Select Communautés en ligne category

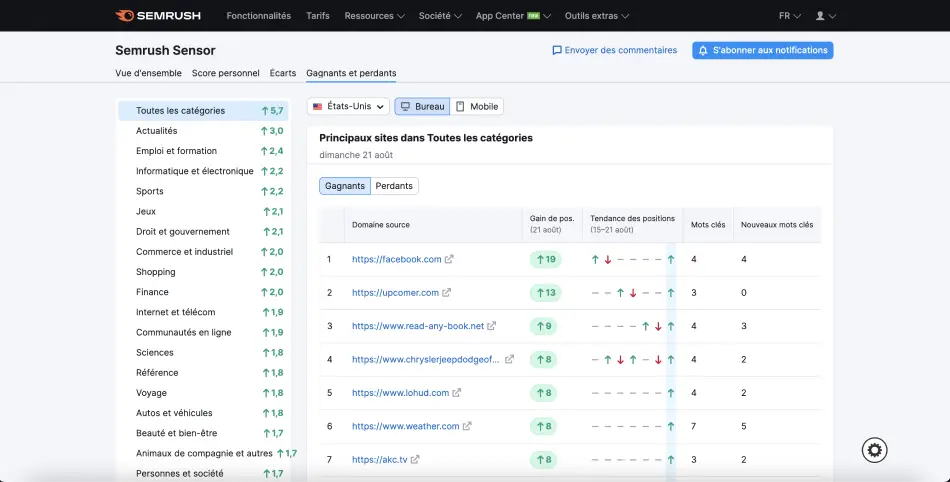click(203, 332)
